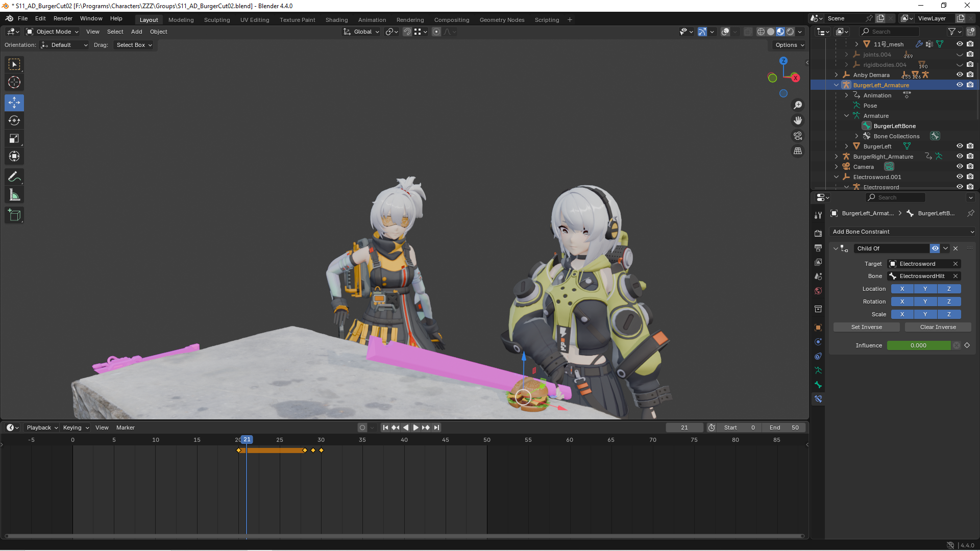Viewport: 980px width, 551px height.
Task: Click the current frame field showing 21
Action: 684,428
